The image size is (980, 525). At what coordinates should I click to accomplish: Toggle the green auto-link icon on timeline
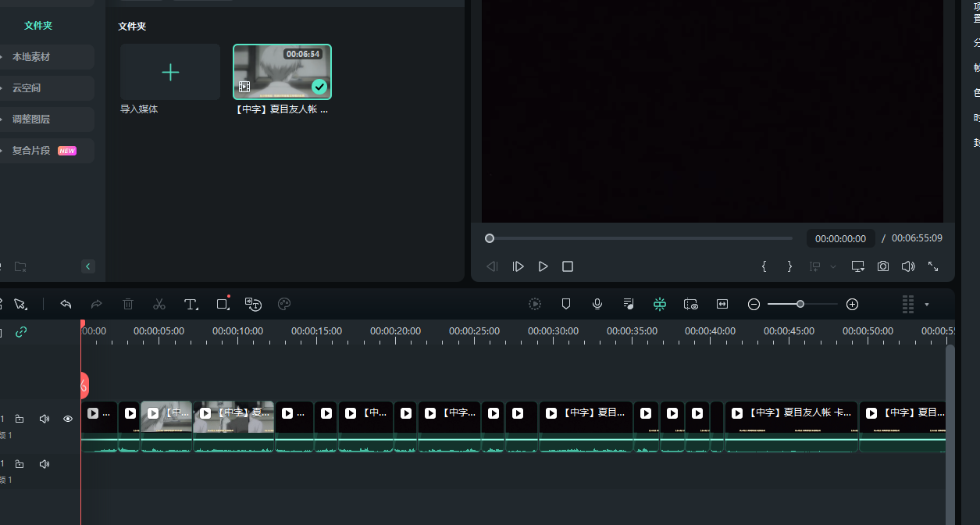pos(21,332)
